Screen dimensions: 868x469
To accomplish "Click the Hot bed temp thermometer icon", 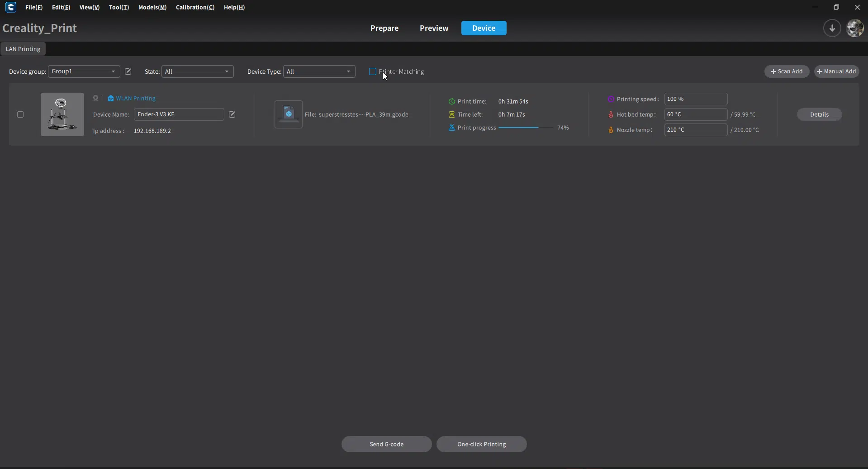I will (x=611, y=114).
